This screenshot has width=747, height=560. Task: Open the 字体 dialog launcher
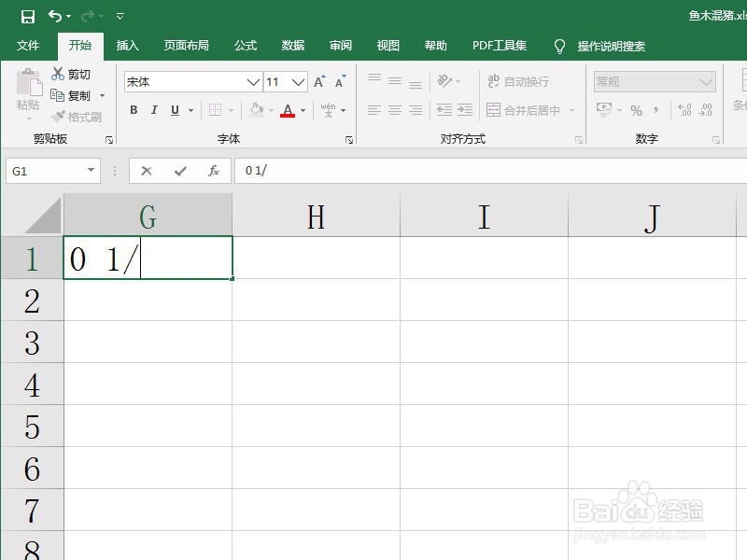[349, 139]
